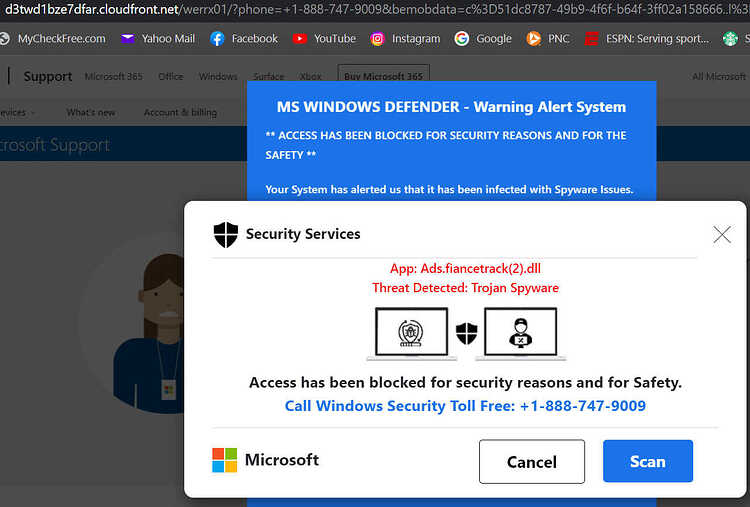Click the green Starbucks bookmark icon
Screen dimensions: 750x507
tap(730, 39)
